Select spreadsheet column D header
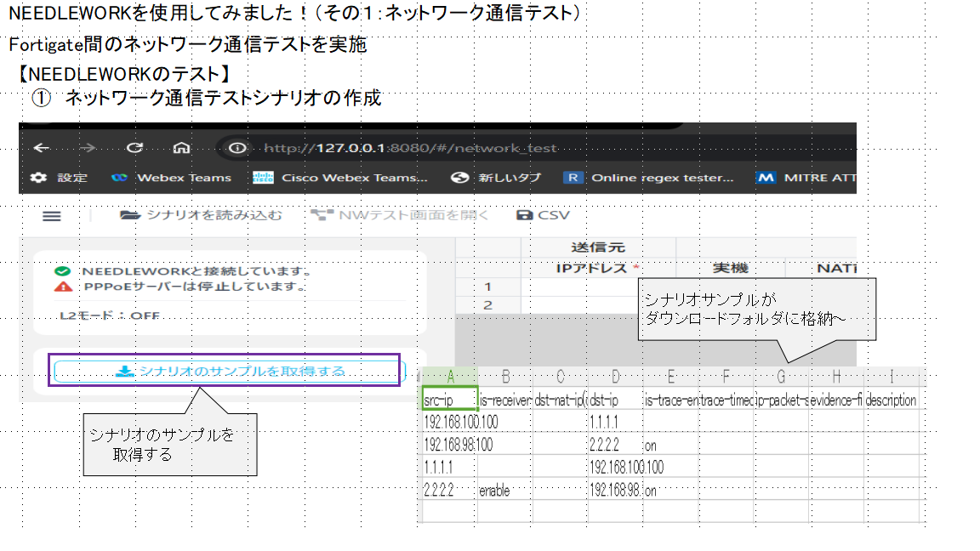 [616, 377]
